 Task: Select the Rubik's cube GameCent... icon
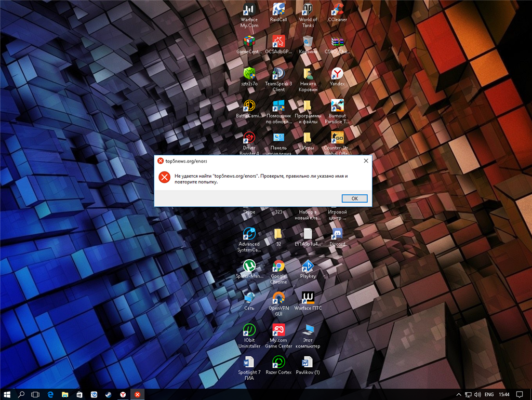pos(249,45)
